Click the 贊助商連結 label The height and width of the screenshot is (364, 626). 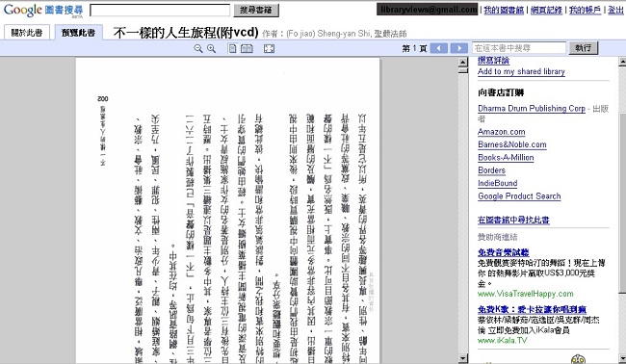498,237
